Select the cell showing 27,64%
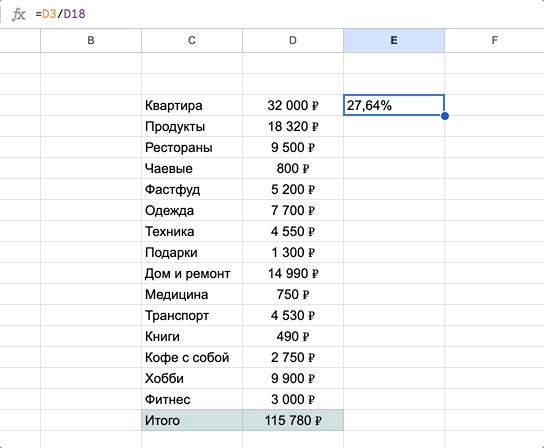Image resolution: width=544 pixels, height=448 pixels. pos(394,105)
